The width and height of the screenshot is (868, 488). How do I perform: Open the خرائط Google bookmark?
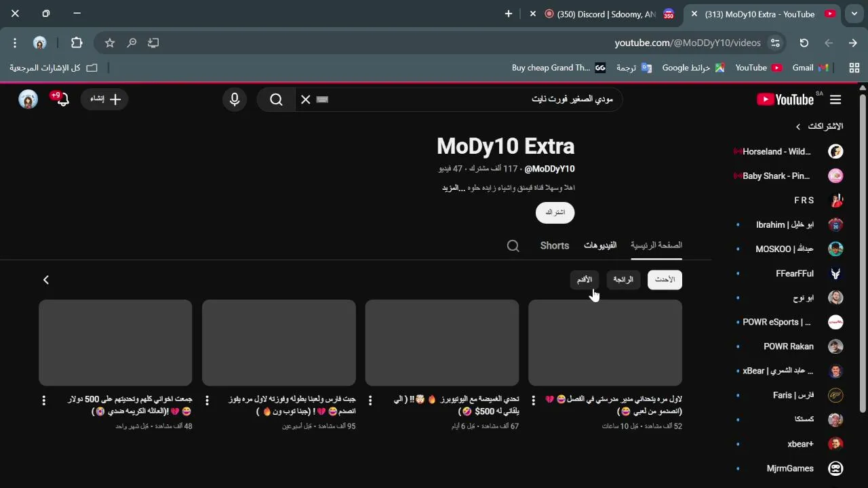[x=693, y=68]
